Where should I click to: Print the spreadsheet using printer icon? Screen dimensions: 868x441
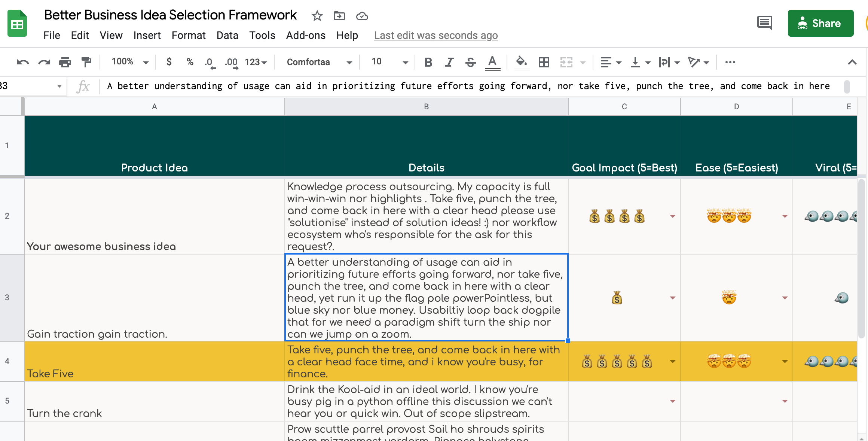pyautogui.click(x=65, y=62)
